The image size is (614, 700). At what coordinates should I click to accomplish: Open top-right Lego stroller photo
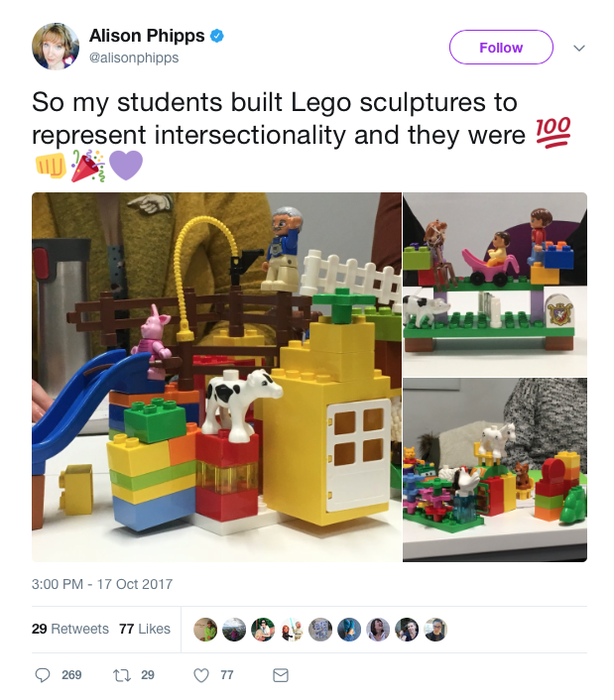(x=495, y=285)
